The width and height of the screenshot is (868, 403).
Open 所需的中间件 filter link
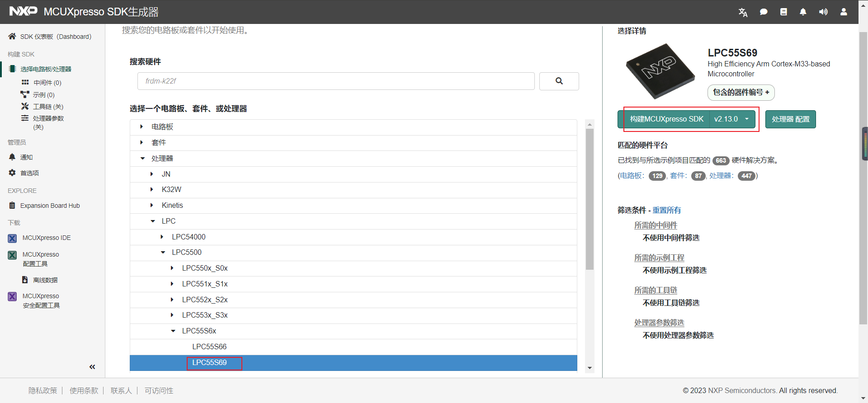point(656,225)
